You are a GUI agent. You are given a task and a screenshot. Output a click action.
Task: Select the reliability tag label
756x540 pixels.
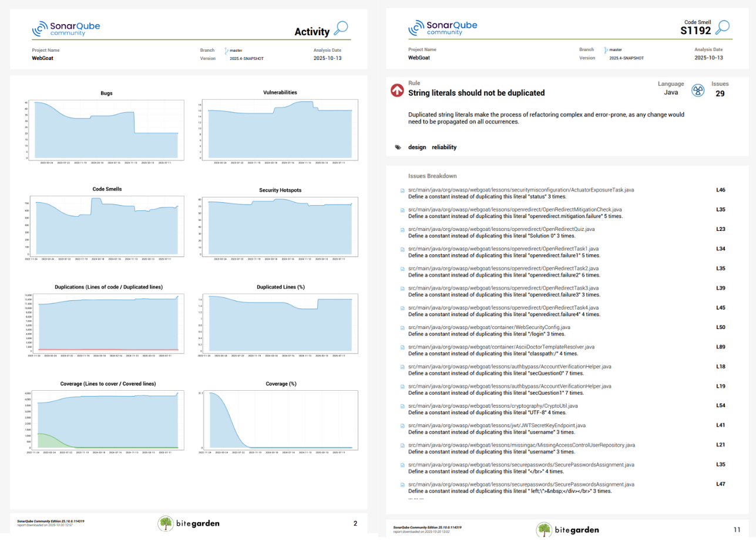pyautogui.click(x=444, y=147)
